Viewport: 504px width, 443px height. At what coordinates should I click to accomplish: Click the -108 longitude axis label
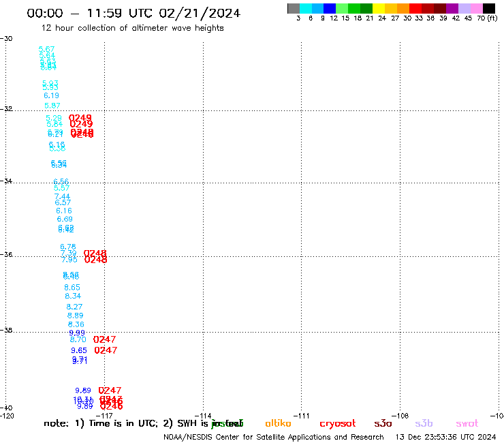click(400, 416)
